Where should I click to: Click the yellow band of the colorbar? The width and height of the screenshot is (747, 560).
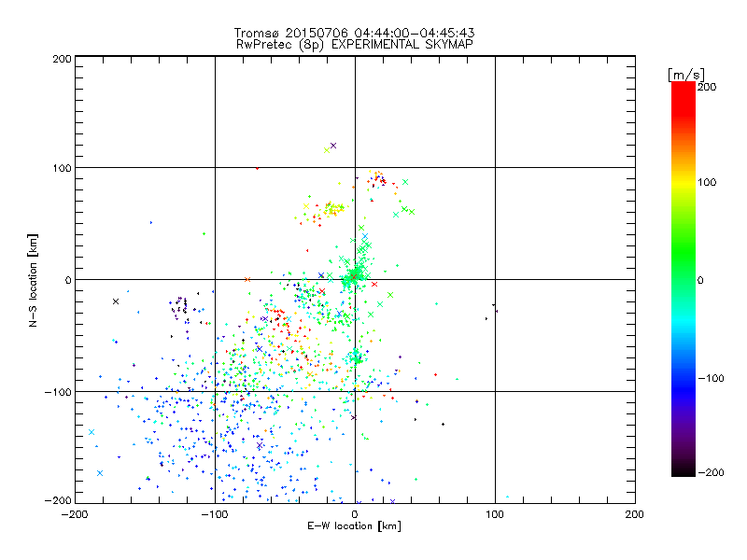pyautogui.click(x=684, y=183)
